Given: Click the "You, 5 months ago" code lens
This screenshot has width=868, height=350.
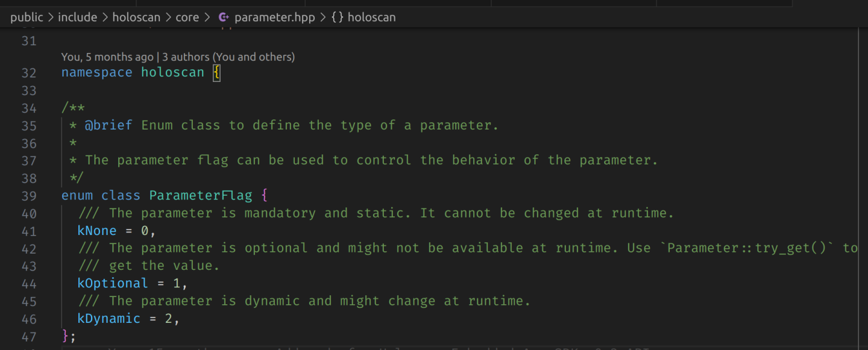Looking at the screenshot, I should [x=107, y=57].
